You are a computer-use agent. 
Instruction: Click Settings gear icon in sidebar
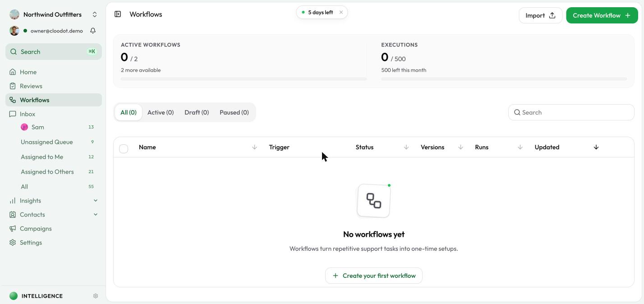coord(13,243)
